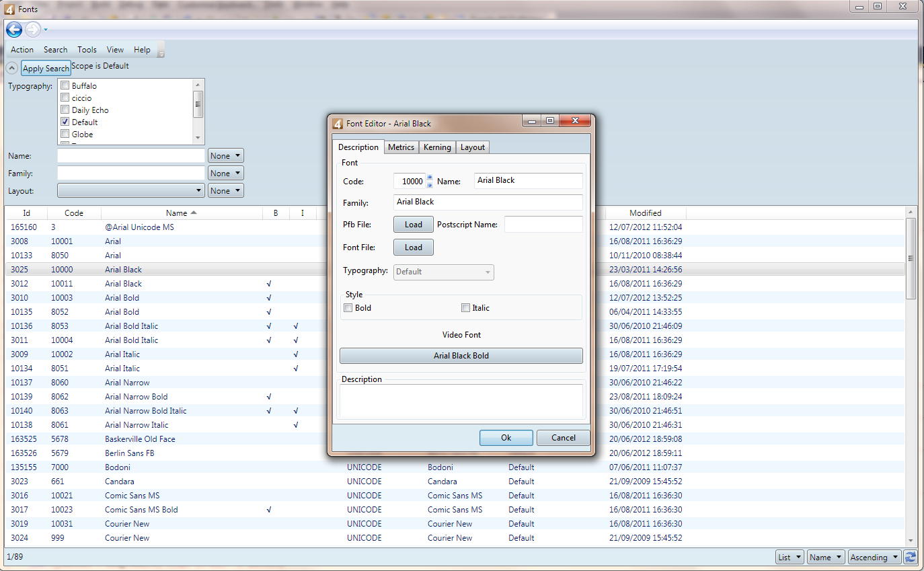Sort by the Name column header
This screenshot has height=571, width=924.
coord(182,213)
